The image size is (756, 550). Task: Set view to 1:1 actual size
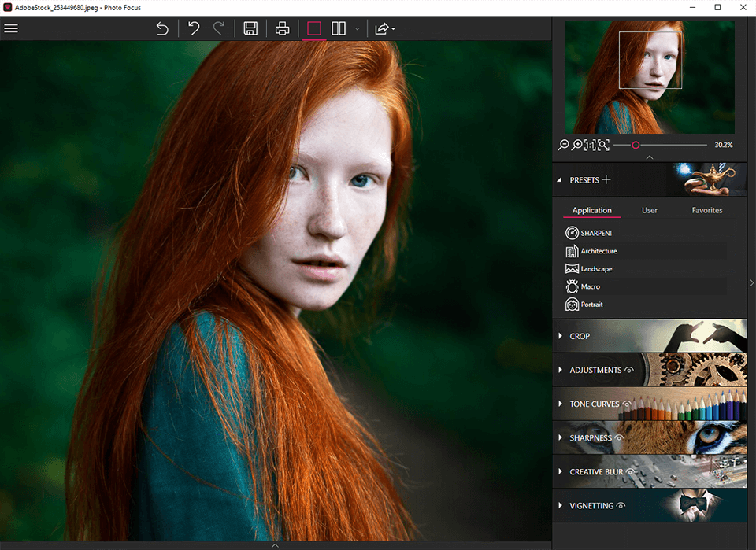pyautogui.click(x=590, y=145)
